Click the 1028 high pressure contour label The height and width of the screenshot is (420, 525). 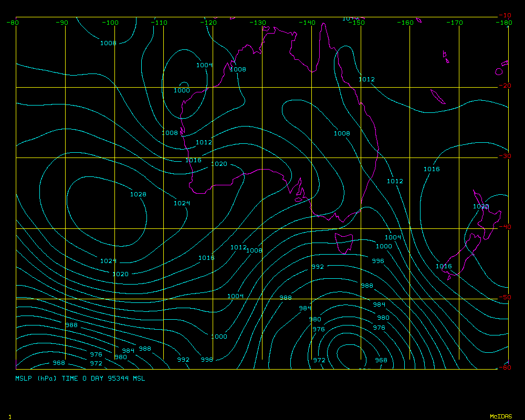(x=138, y=195)
